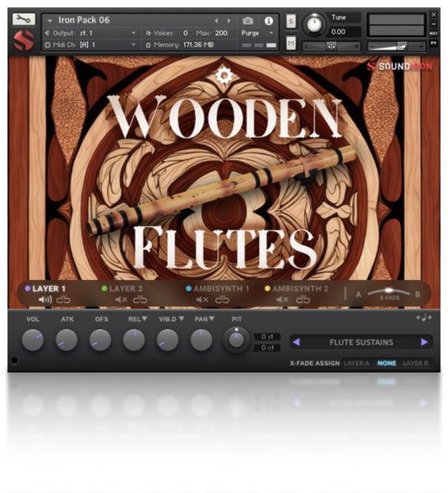Select the Layer 2 tab

coord(126,288)
